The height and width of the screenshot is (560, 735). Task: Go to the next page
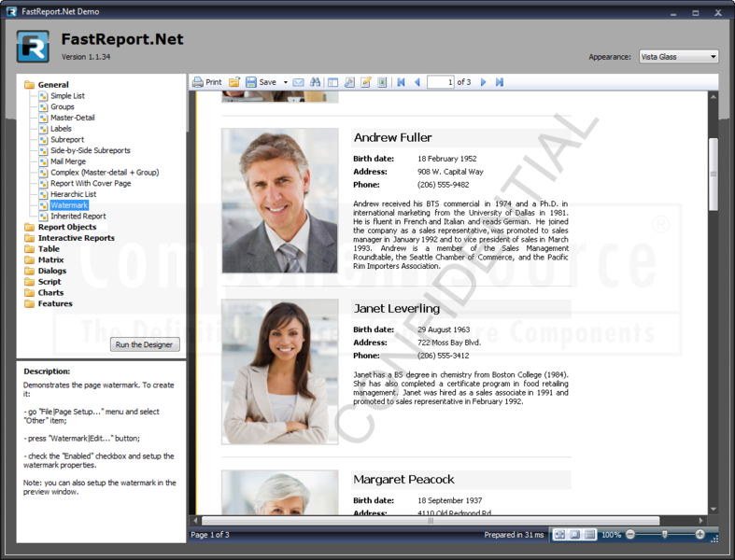coord(483,82)
